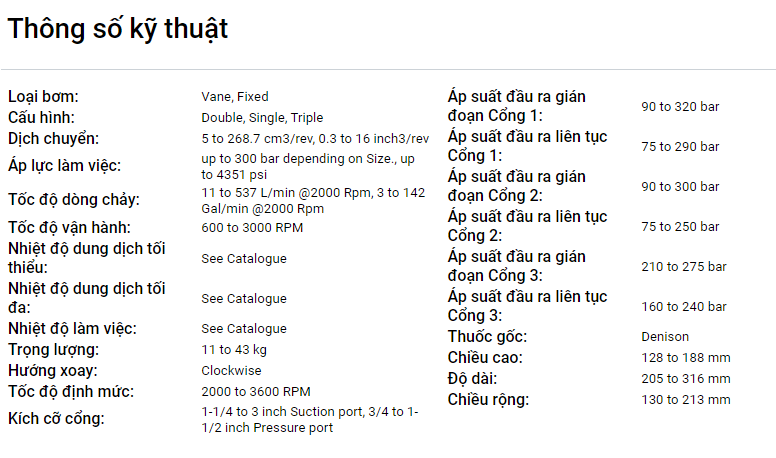The height and width of the screenshot is (458, 776).
Task: Click the 'Tốc độ dòng chảy:' label
Action: (x=74, y=200)
